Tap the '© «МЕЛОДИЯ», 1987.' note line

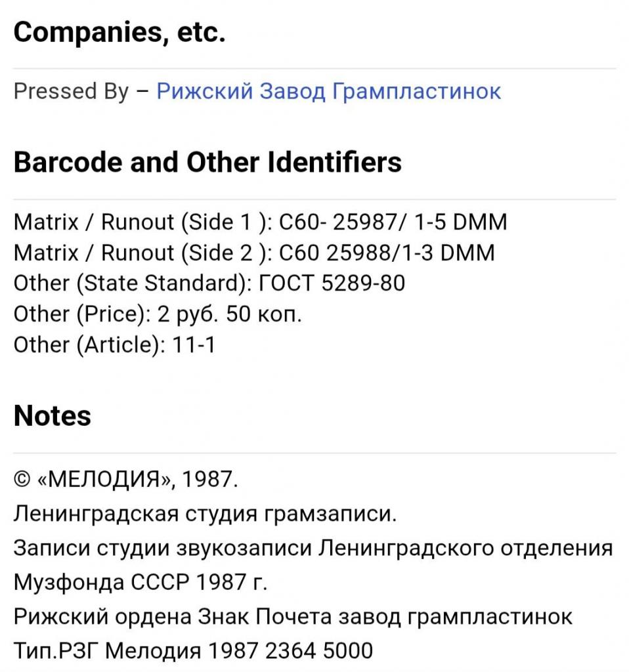(126, 479)
